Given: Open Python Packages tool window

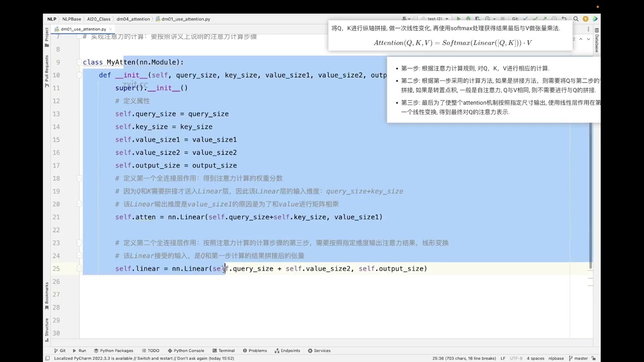Looking at the screenshot, I should pos(113,350).
